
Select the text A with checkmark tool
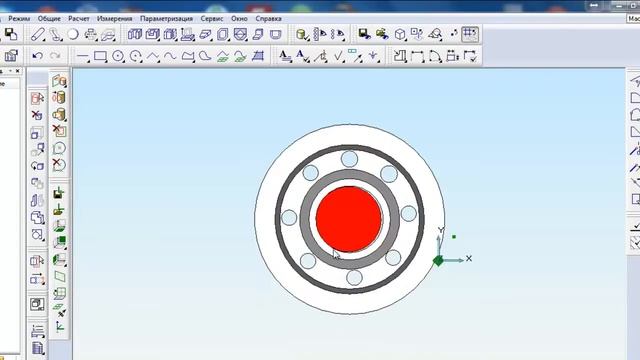302,56
